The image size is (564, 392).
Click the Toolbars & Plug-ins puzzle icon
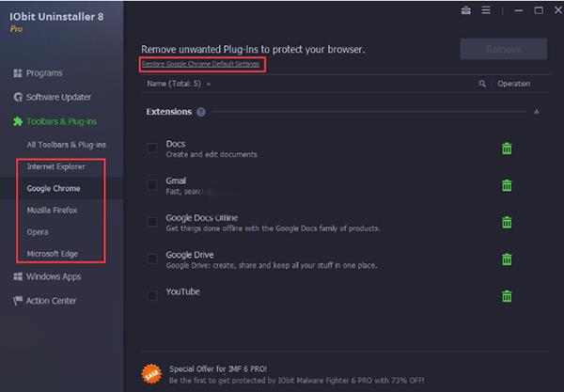click(x=18, y=121)
